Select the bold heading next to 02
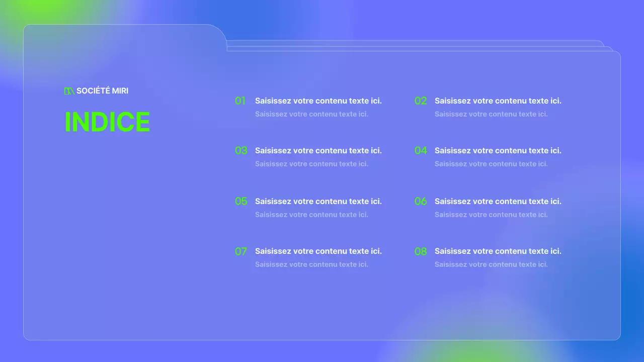Viewport: 644px width, 362px height. tap(498, 101)
